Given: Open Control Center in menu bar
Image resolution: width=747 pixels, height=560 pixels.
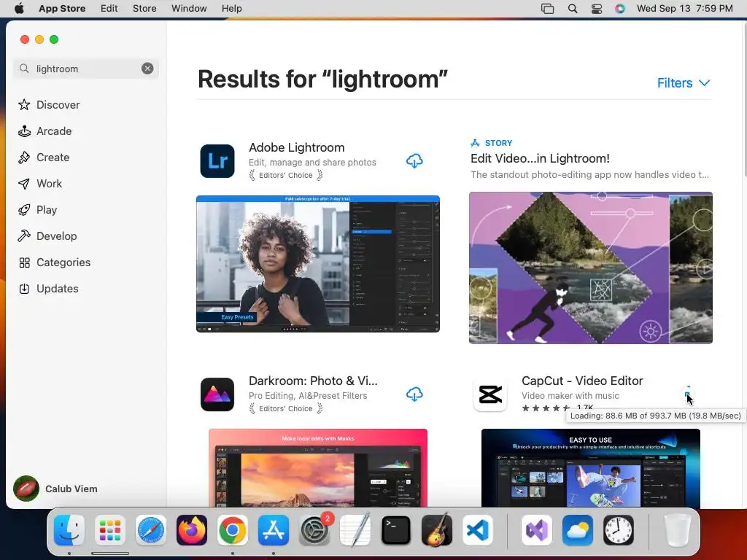Looking at the screenshot, I should pos(597,9).
